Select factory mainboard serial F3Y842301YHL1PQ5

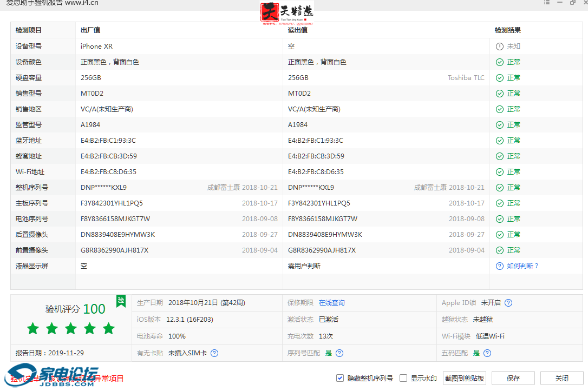click(112, 203)
